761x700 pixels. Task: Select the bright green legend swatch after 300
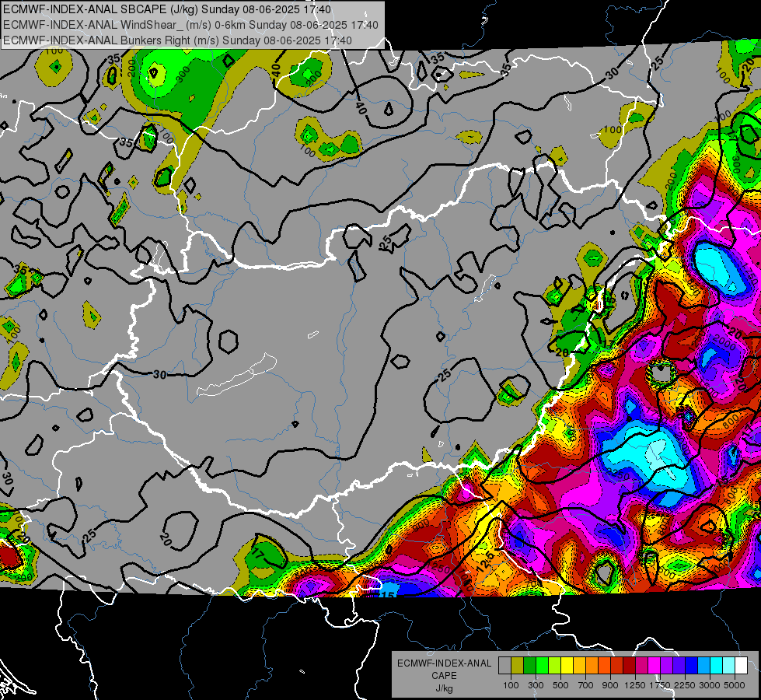tap(542, 666)
